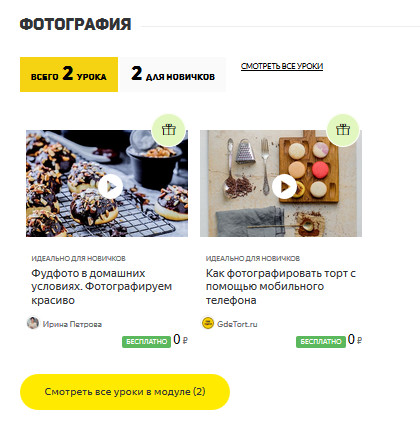Image resolution: width=420 pixels, height=426 pixels.
Task: Play the donut food photo lesson video
Action: pyautogui.click(x=110, y=186)
